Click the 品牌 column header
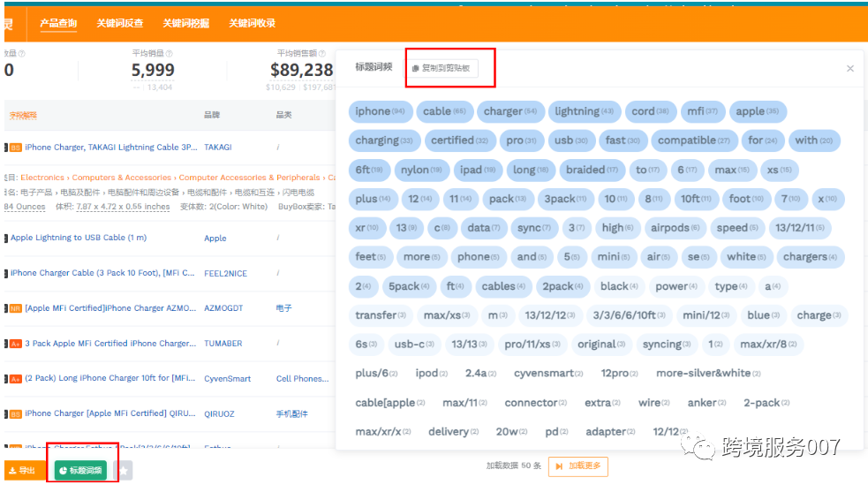 tap(212, 115)
